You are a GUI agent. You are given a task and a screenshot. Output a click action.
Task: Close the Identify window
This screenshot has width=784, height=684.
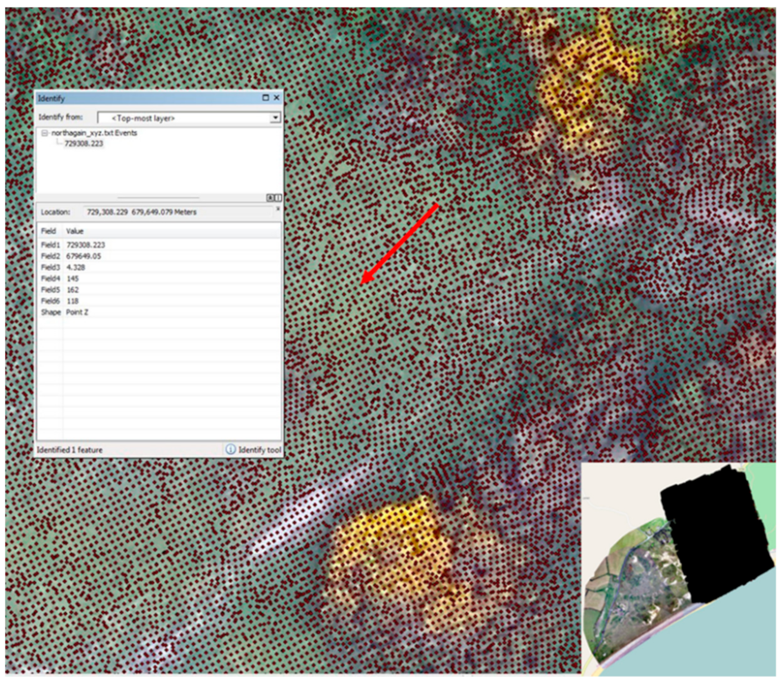[277, 98]
